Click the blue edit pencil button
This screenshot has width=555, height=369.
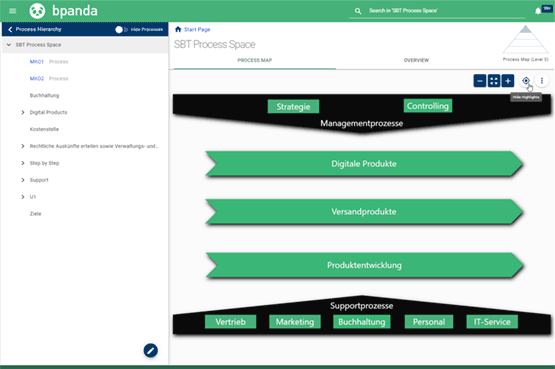pos(150,350)
